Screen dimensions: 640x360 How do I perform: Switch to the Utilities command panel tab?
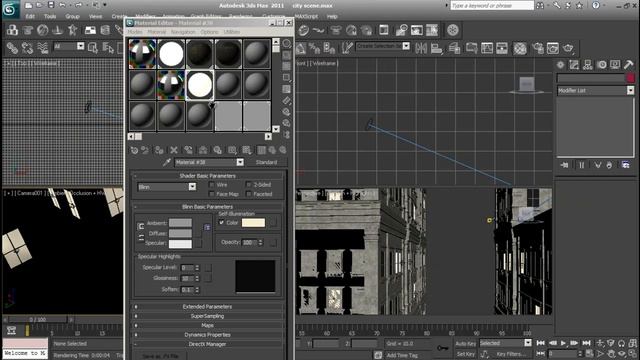click(629, 64)
